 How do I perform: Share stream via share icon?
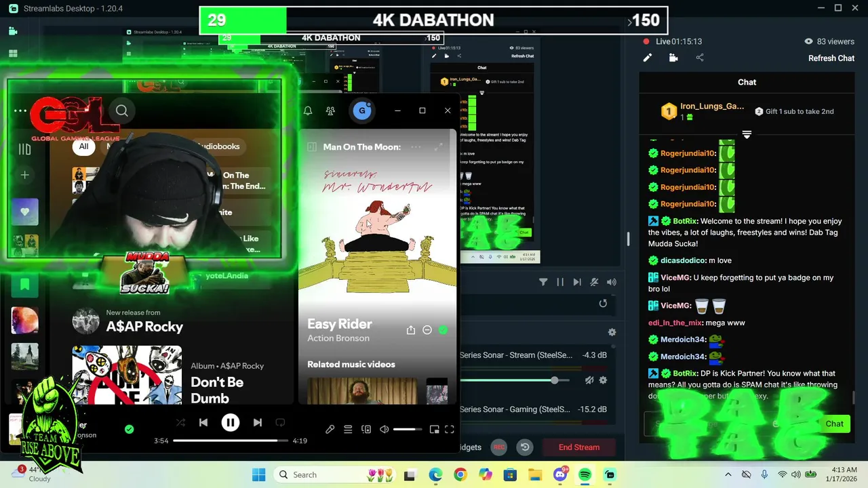700,58
